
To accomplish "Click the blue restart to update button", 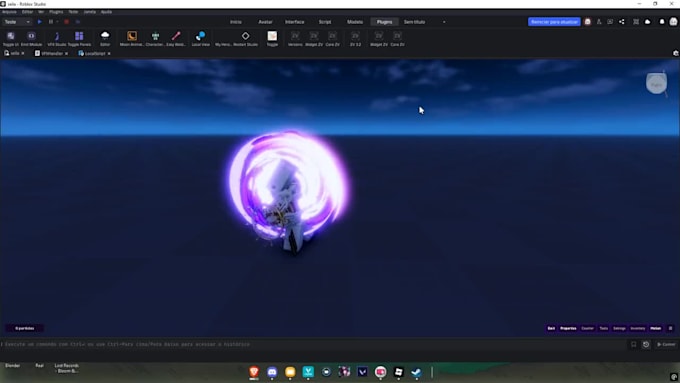I will (554, 22).
